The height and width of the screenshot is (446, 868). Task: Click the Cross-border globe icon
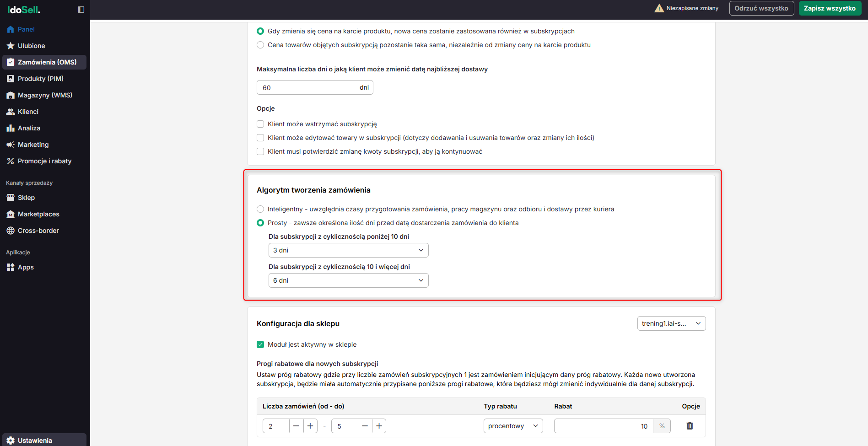(11, 231)
